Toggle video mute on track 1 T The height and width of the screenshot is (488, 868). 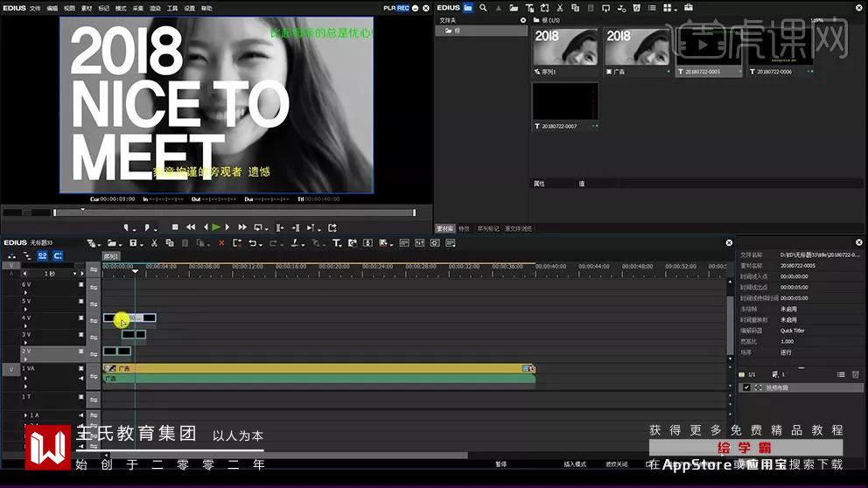[x=81, y=396]
